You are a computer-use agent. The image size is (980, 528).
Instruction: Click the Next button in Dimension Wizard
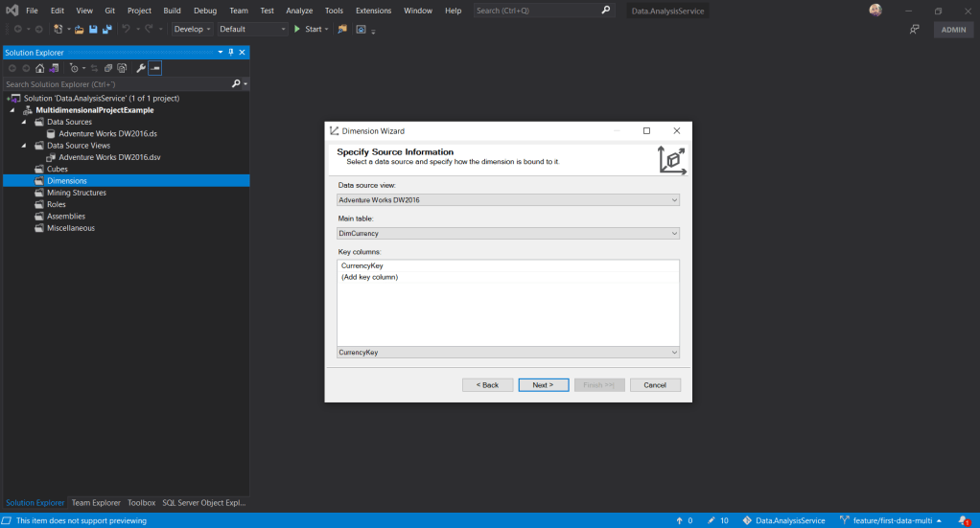tap(543, 385)
